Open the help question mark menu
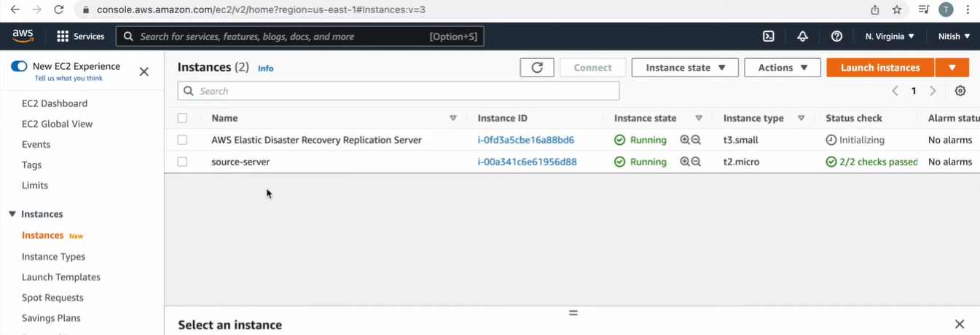 836,36
